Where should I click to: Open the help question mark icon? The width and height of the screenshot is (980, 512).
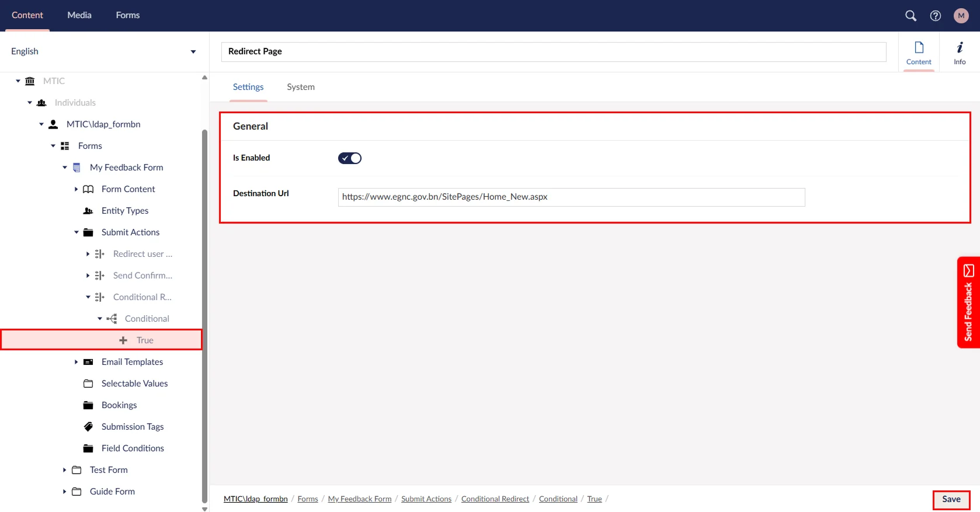936,16
